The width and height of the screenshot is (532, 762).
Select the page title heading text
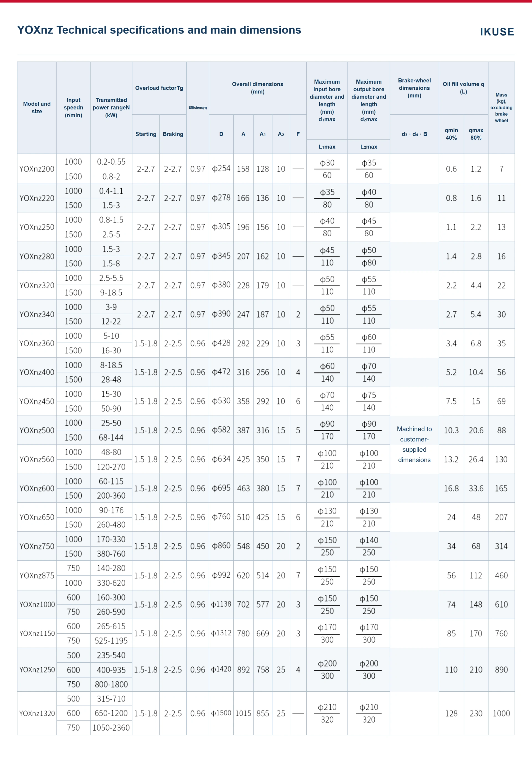pyautogui.click(x=159, y=30)
